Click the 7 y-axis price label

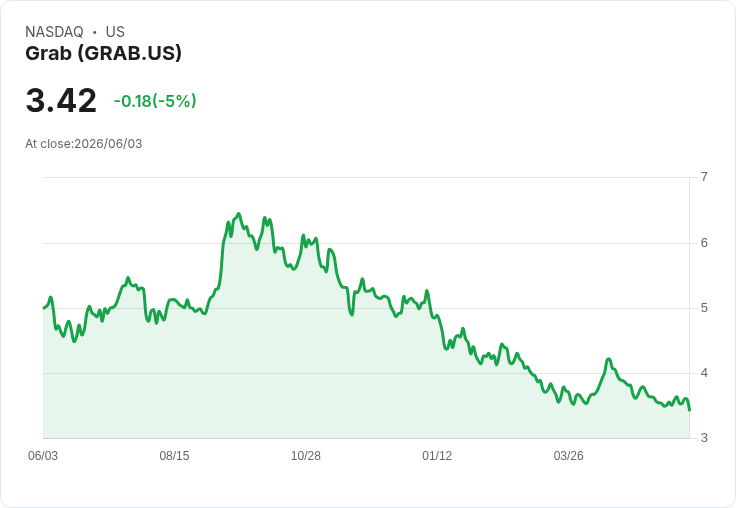pos(704,177)
